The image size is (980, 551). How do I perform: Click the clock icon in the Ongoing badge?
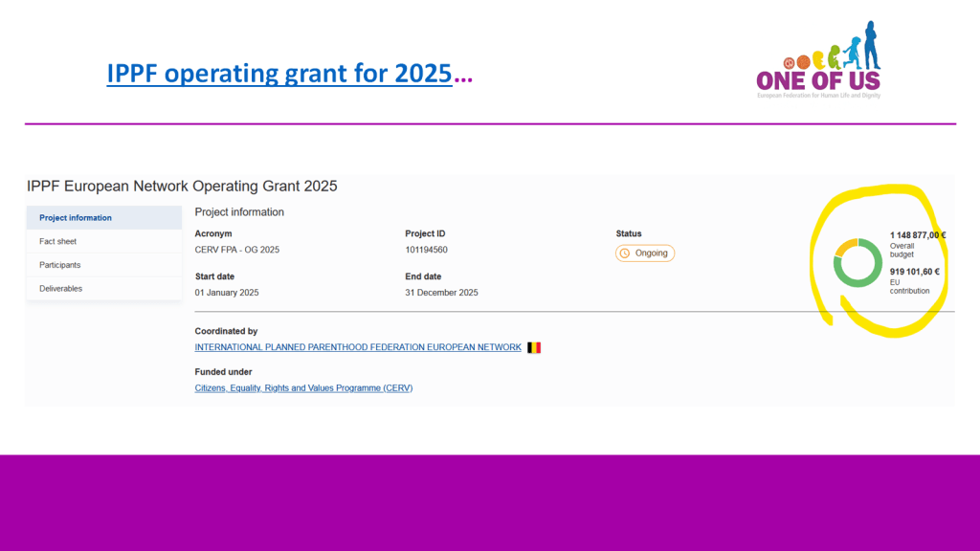[625, 253]
